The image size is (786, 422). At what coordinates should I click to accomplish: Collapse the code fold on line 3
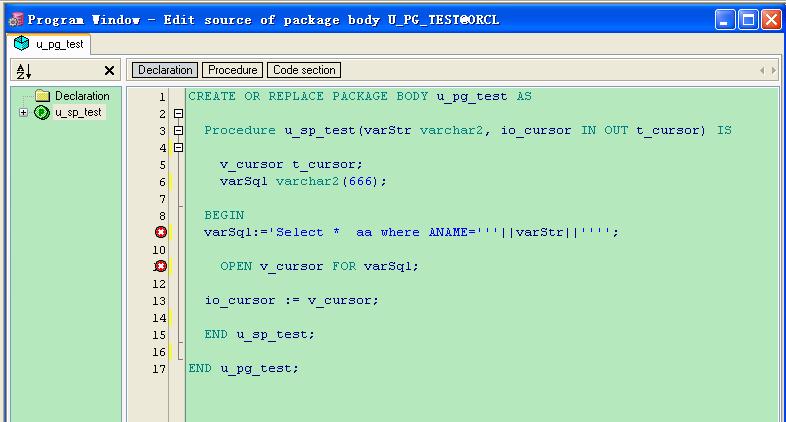coord(178,131)
